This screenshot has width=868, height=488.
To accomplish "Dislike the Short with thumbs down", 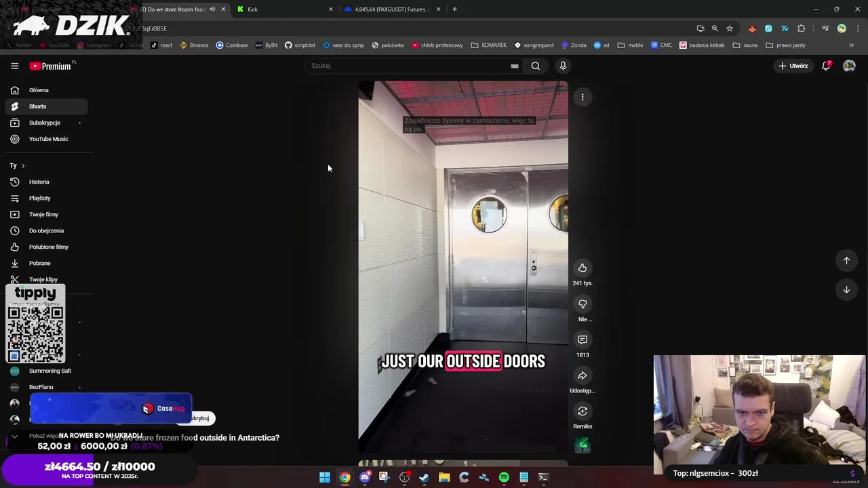I will coord(583,304).
